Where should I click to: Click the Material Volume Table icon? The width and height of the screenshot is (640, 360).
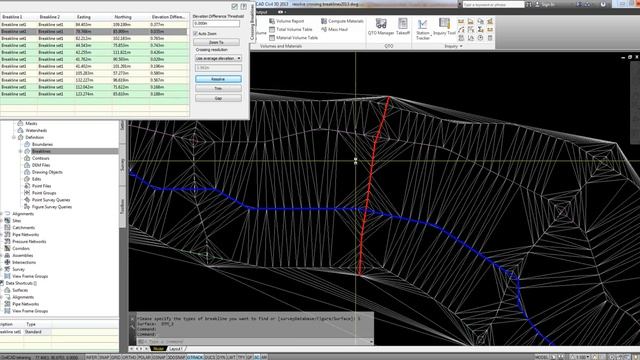click(272, 38)
